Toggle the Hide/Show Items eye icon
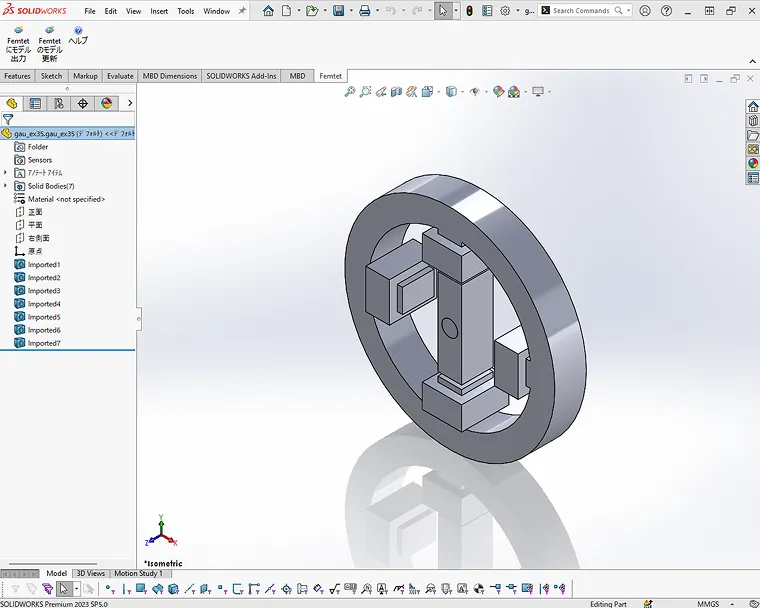 [x=475, y=92]
